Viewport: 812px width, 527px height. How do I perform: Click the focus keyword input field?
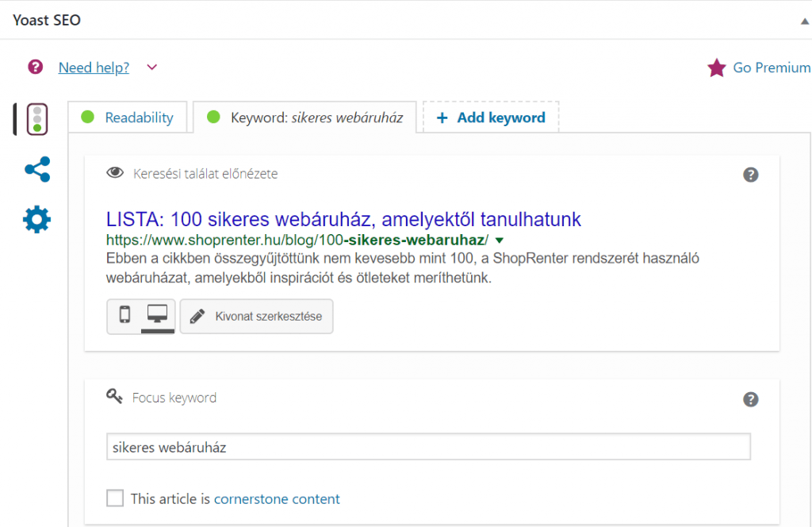click(428, 447)
